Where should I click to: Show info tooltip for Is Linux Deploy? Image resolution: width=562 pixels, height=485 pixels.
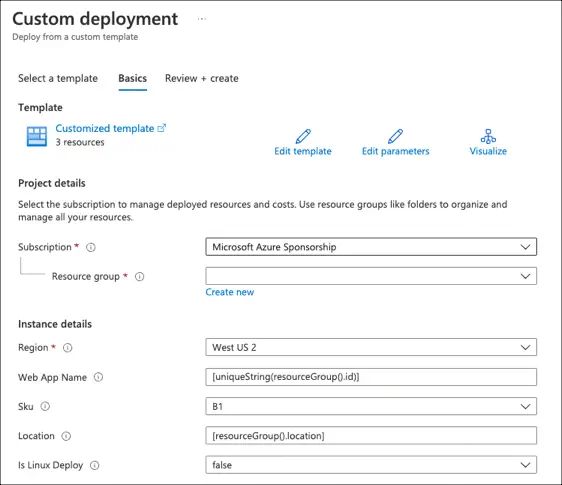point(94,465)
